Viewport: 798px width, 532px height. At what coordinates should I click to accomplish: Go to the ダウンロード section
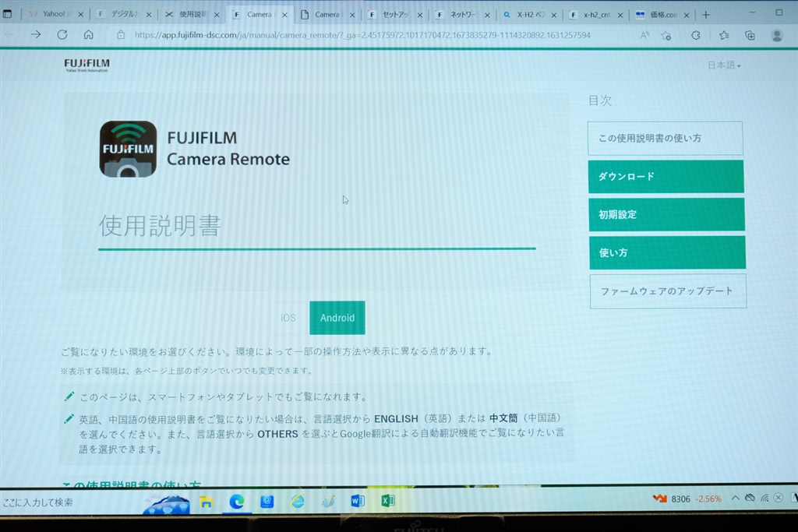666,177
